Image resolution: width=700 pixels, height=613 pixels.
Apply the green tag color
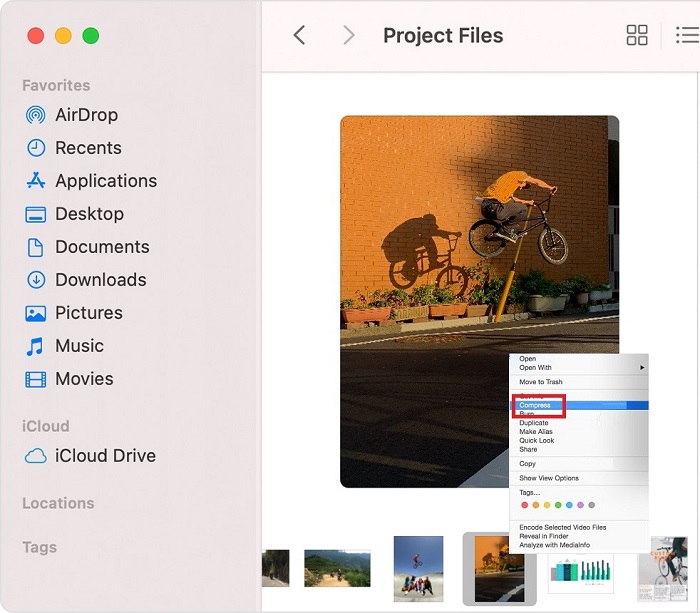pos(558,505)
